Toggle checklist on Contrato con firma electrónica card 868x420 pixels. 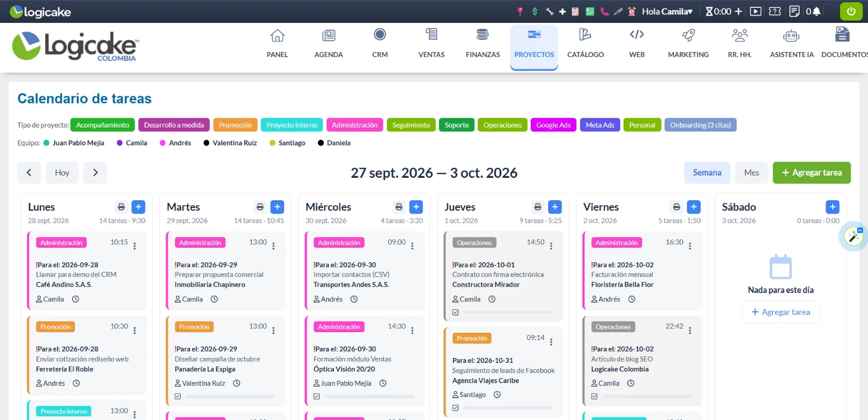(455, 312)
